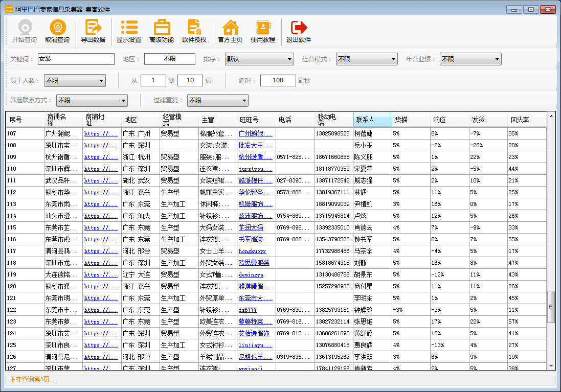Expand the 年营业额 annual revenue dropdown

coord(470,59)
